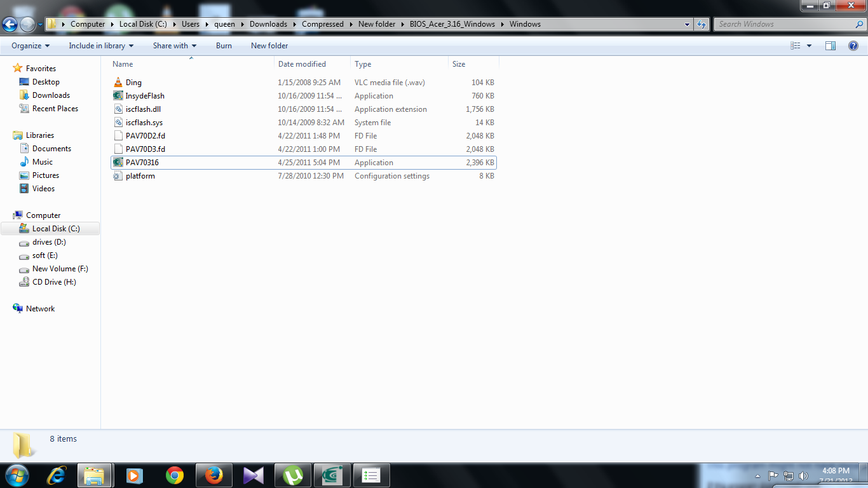Open New Volume (F:) drive
Image resolution: width=868 pixels, height=488 pixels.
60,269
